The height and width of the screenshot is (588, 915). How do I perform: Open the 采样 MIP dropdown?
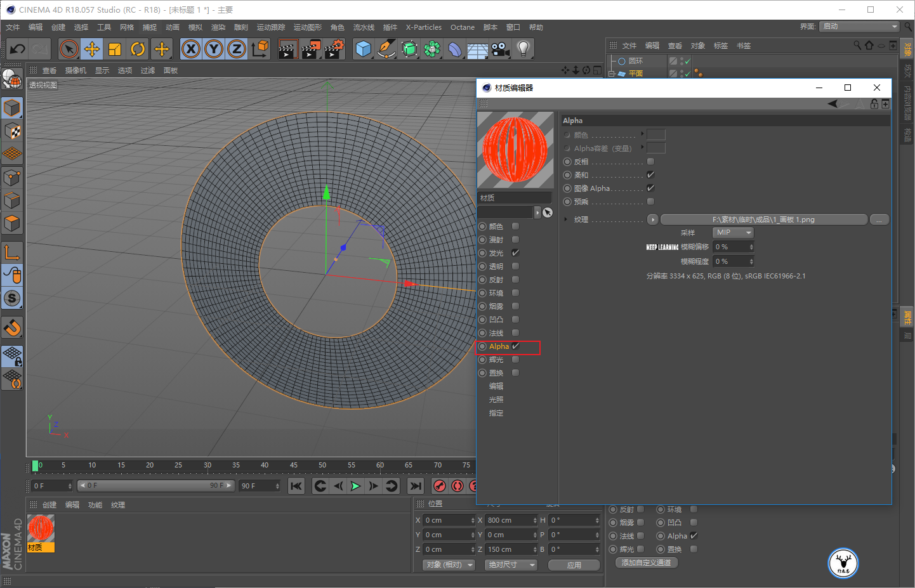tap(733, 233)
